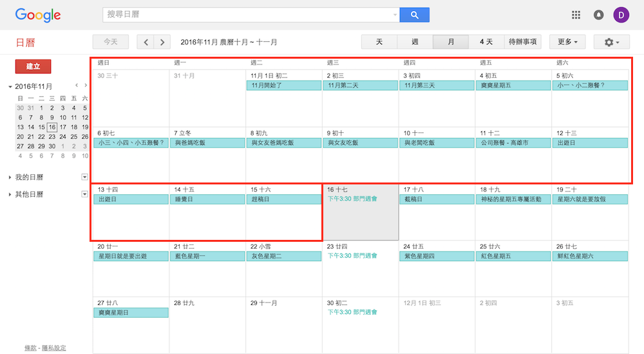Open the 公司聚餐 - 高雄市 event
644x354 pixels.
pos(513,143)
